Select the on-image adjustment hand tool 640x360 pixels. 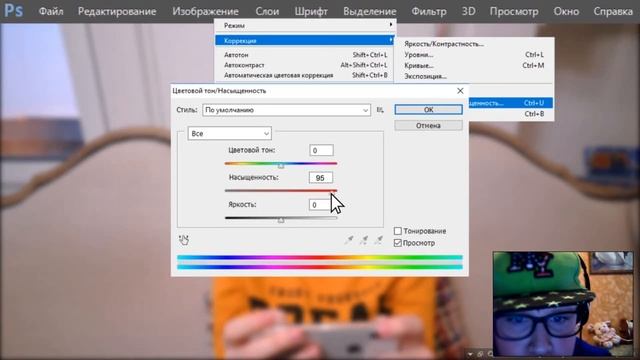click(x=184, y=240)
